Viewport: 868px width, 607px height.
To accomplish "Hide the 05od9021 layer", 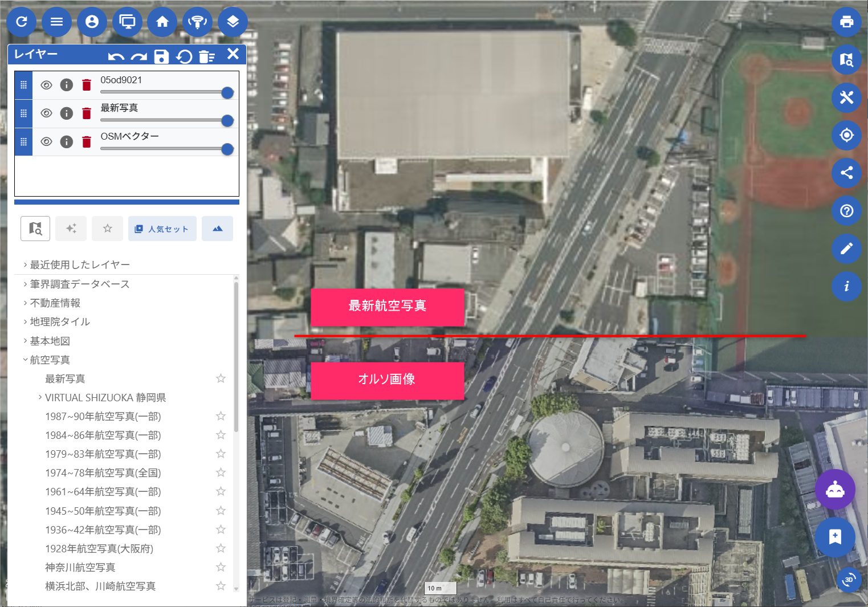I will tap(46, 85).
